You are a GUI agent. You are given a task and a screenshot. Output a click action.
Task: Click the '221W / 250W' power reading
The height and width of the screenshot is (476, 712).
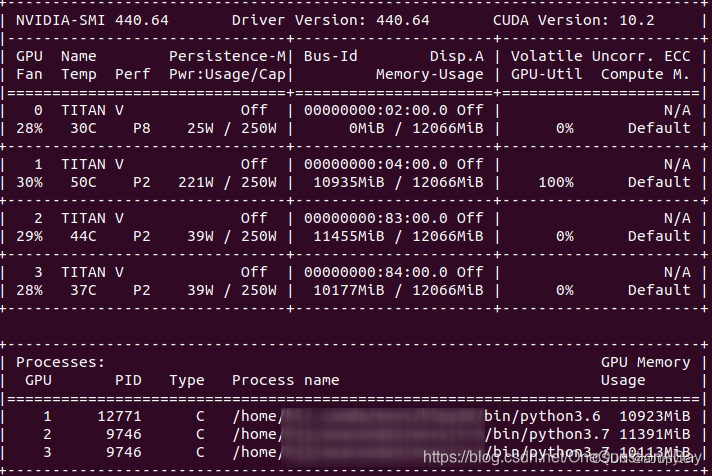227,183
